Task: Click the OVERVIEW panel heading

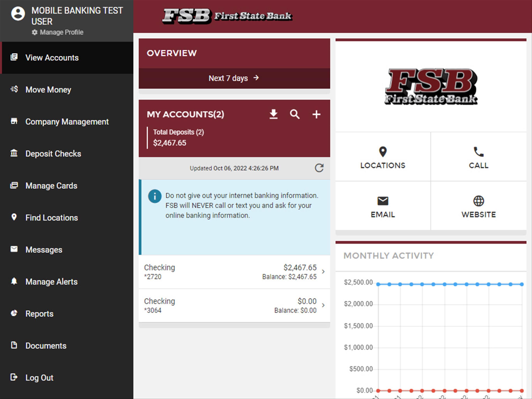Action: coord(172,53)
